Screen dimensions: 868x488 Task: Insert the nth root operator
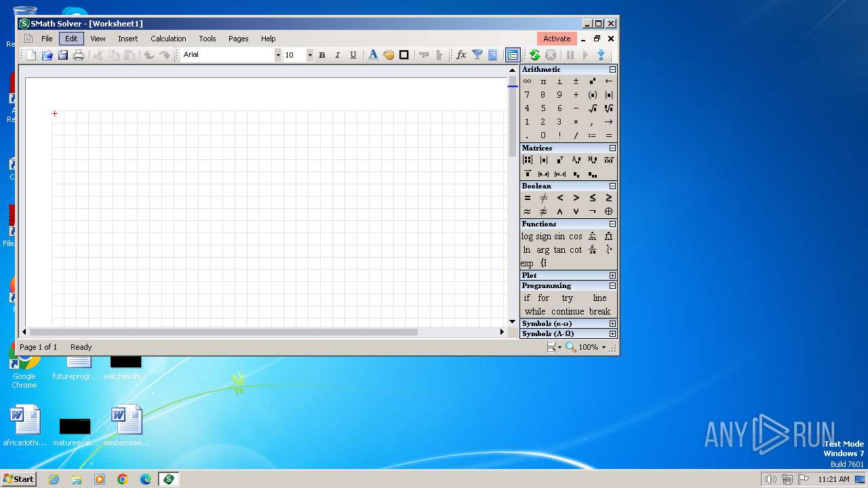608,108
